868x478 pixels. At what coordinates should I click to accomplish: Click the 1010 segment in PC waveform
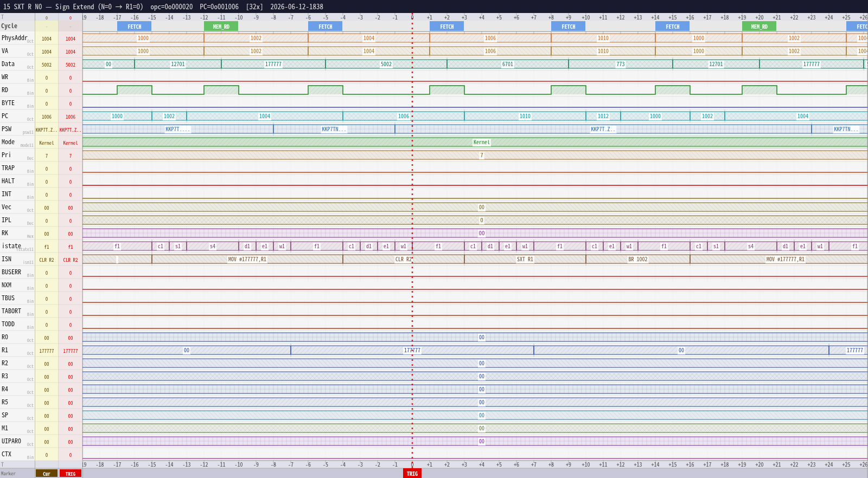click(525, 117)
